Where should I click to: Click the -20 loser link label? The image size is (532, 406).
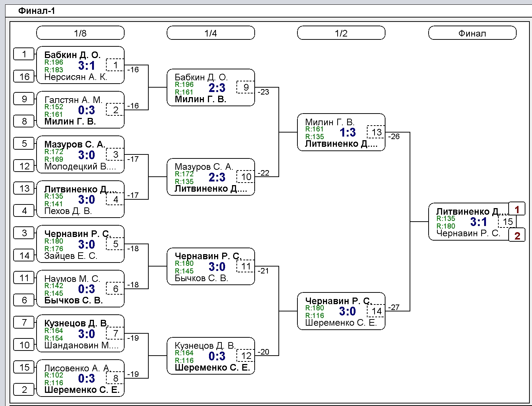[263, 352]
